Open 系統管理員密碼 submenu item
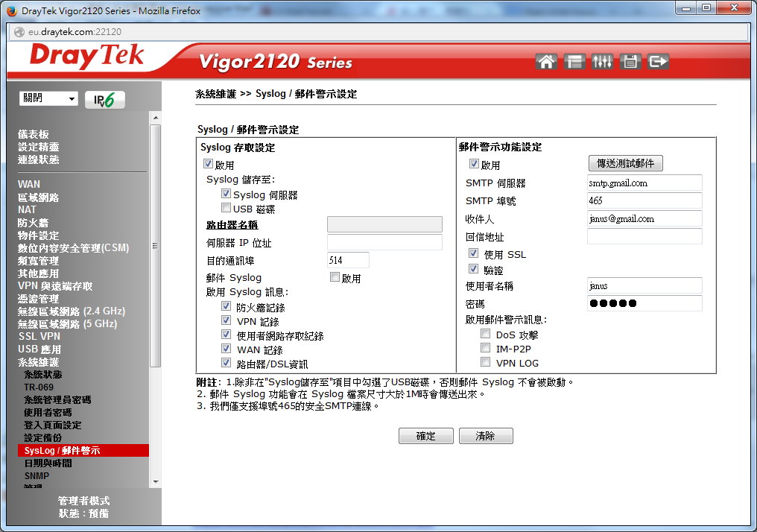The width and height of the screenshot is (757, 532). pyautogui.click(x=57, y=399)
